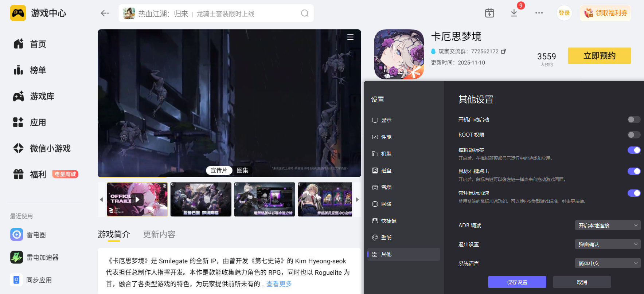Open the 退出设置 dropdown
644x294 pixels.
[x=607, y=244]
